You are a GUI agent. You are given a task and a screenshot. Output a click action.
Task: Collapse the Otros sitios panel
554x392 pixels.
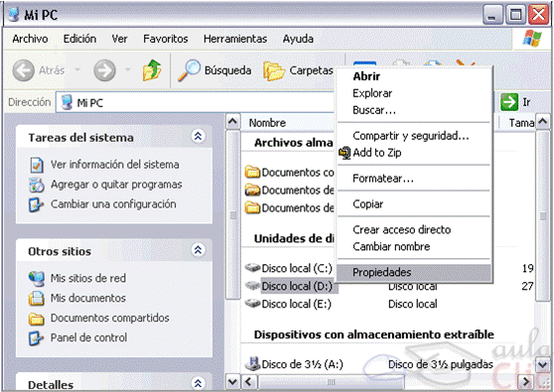[198, 250]
